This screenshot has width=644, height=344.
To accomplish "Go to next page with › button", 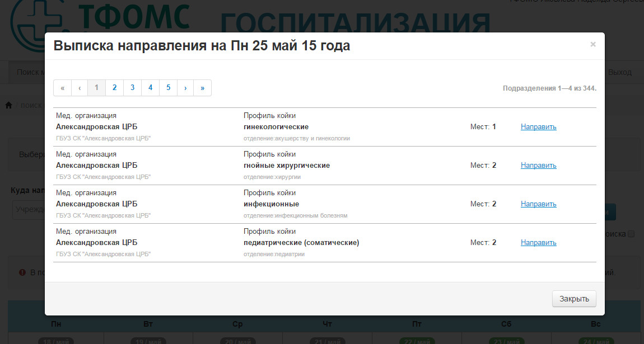I will click(x=185, y=88).
